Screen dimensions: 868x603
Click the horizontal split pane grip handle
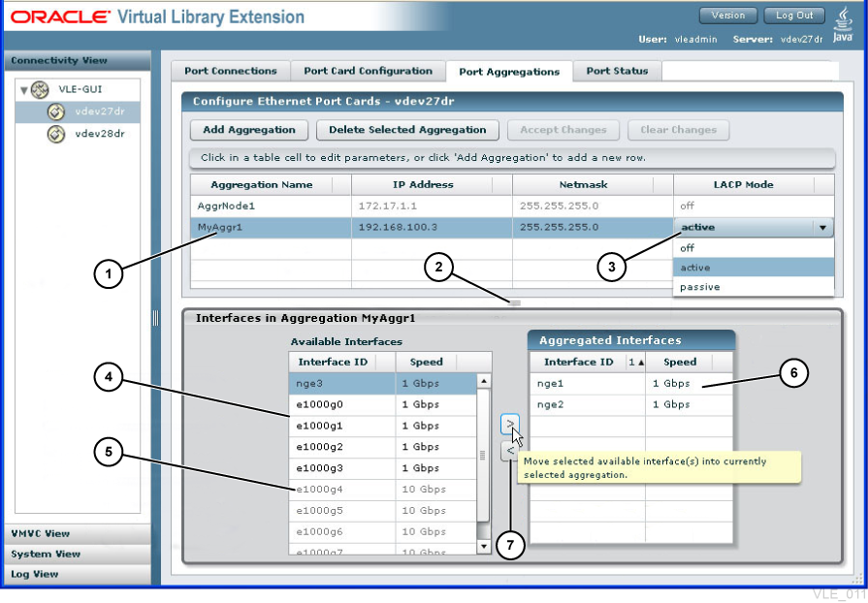[x=515, y=302]
